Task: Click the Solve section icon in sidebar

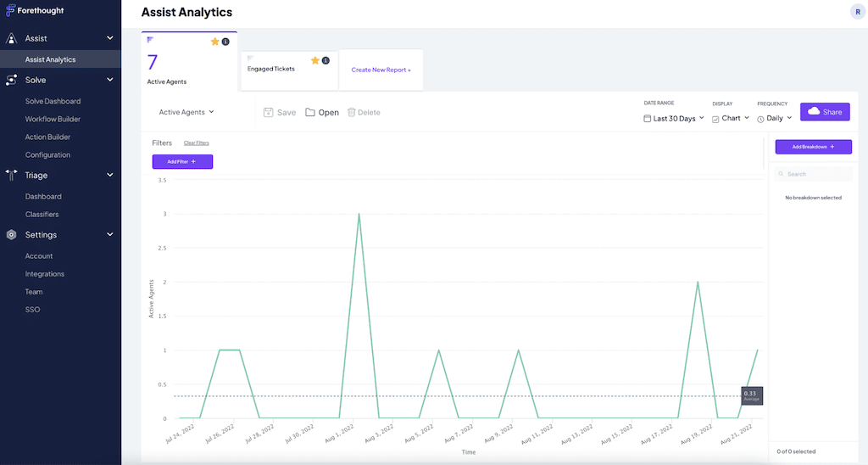Action: click(x=12, y=80)
